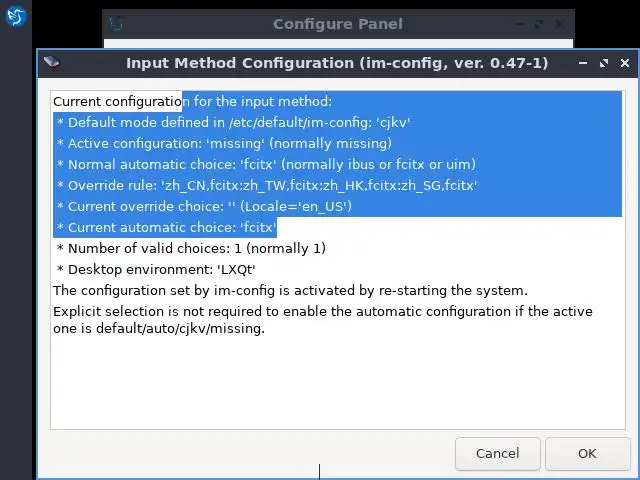Maximize the Input Method Configuration window
Screen dimensions: 640x480
pyautogui.click(x=603, y=63)
